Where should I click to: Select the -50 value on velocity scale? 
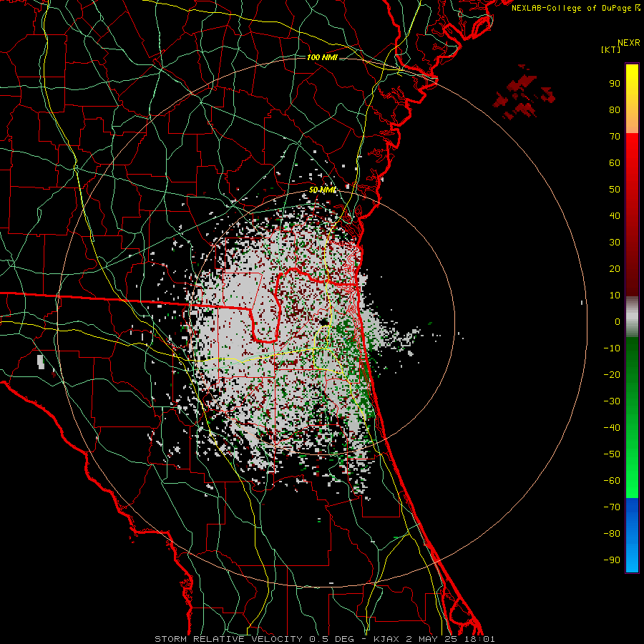click(612, 454)
